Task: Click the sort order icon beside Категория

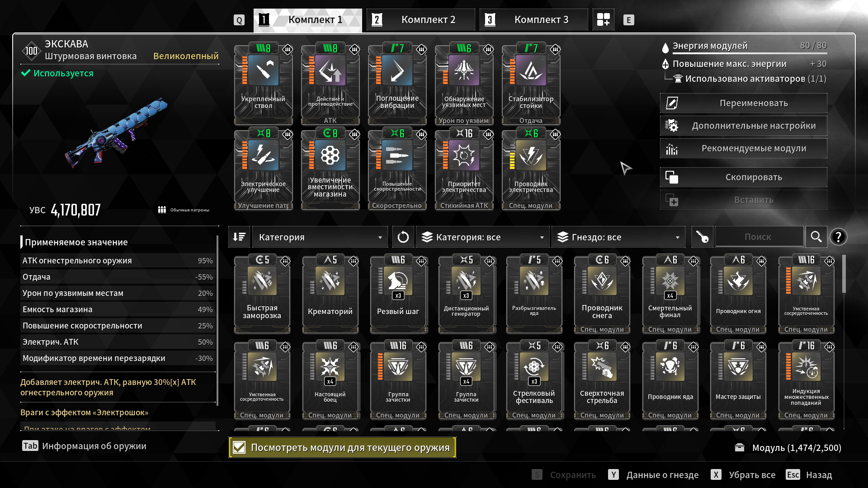Action: (x=239, y=237)
